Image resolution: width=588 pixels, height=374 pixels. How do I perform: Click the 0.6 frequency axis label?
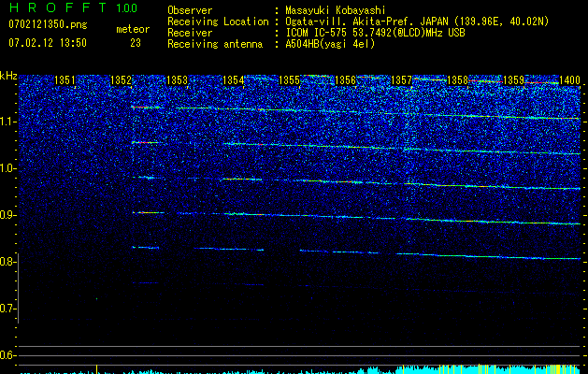tap(7, 355)
